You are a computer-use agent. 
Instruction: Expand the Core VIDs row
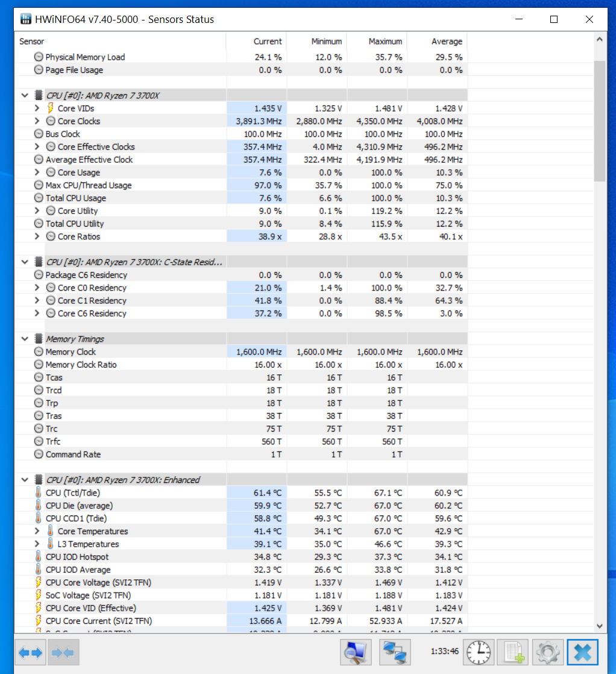[37, 108]
